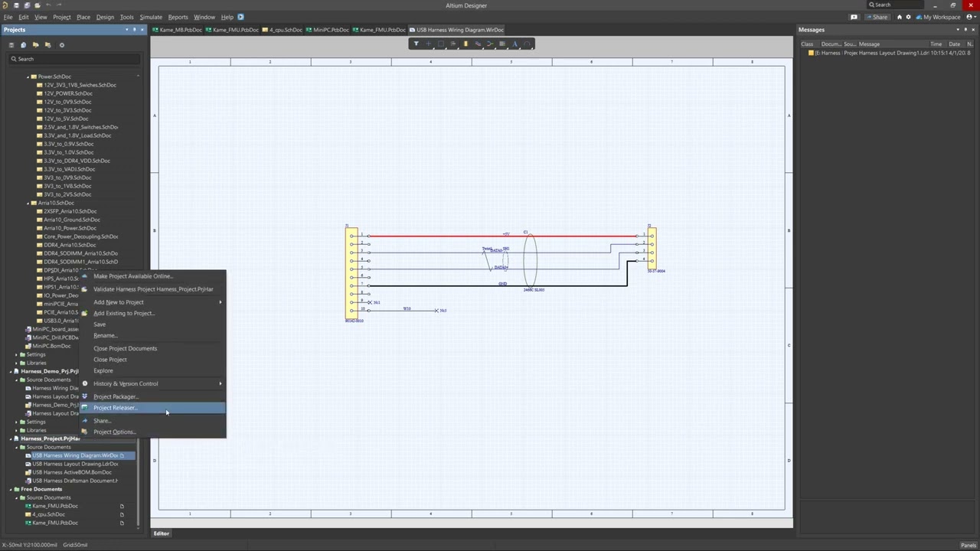Click the home icon in the top right

(x=899, y=17)
